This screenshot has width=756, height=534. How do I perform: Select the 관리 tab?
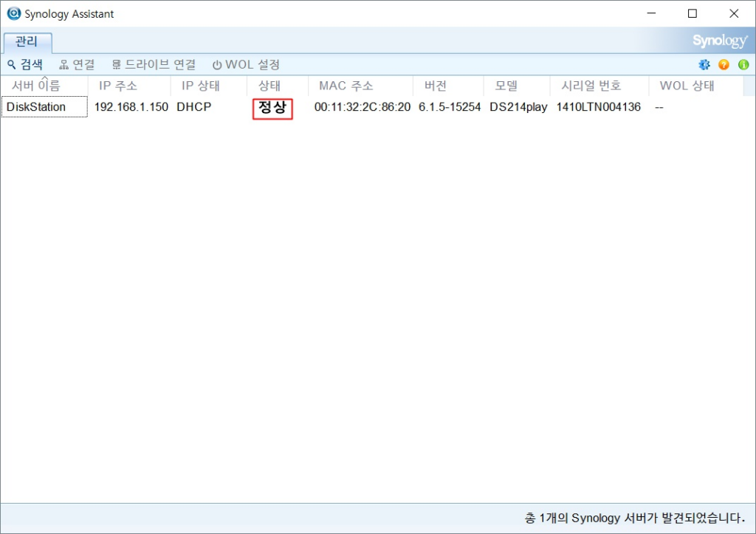tap(27, 42)
